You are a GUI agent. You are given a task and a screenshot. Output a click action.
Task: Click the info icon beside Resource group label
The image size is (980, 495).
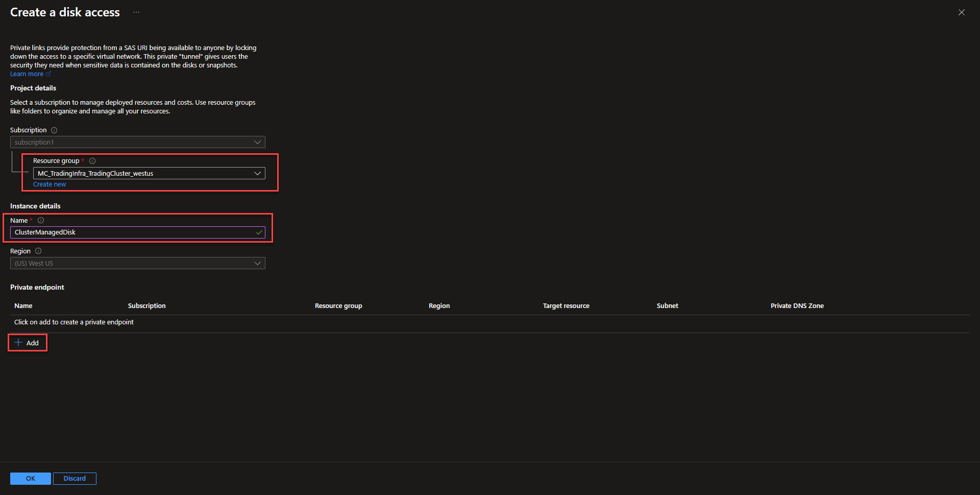pos(92,161)
